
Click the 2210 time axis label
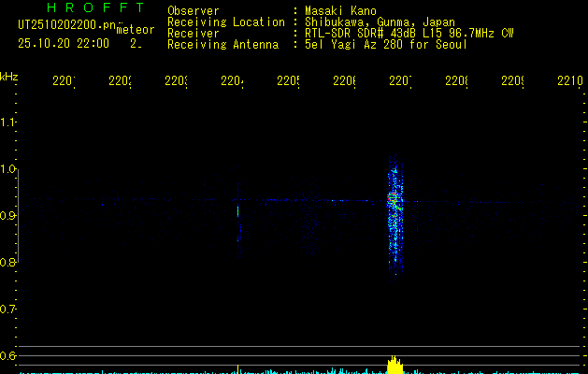point(569,81)
